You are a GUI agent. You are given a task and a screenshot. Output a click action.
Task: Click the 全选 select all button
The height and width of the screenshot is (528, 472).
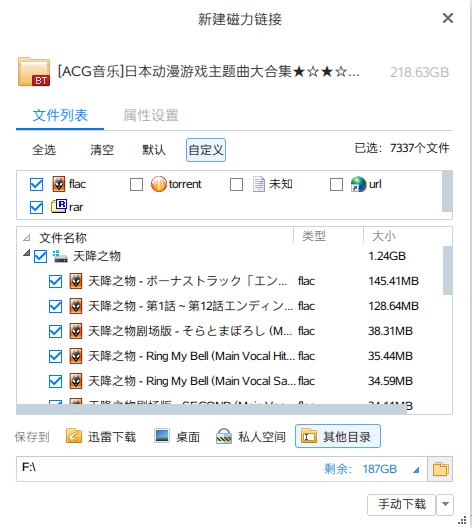pyautogui.click(x=44, y=150)
